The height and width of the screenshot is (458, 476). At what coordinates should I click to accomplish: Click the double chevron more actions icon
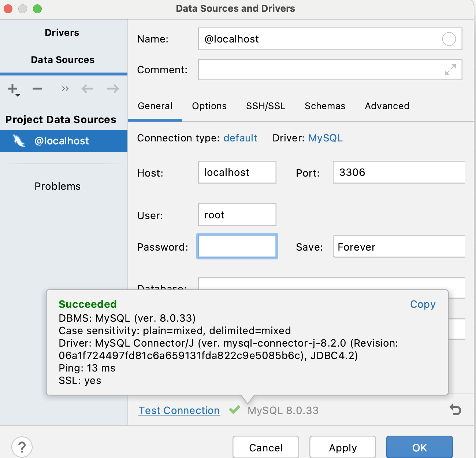(x=65, y=89)
